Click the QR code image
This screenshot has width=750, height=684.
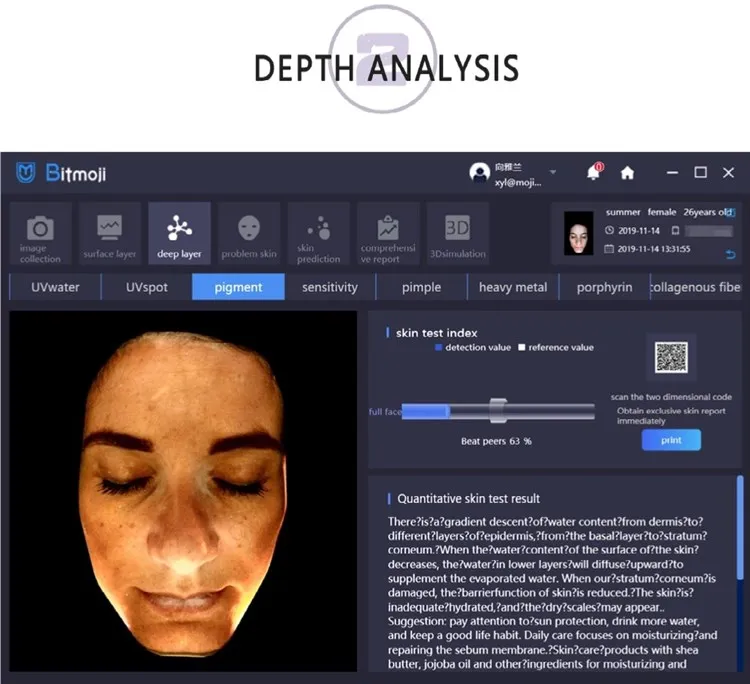671,357
